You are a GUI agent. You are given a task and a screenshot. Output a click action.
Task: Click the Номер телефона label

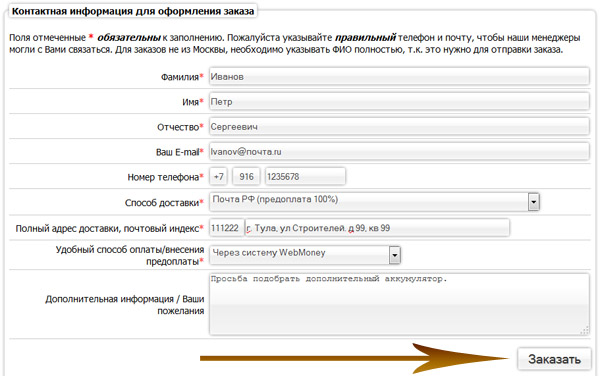coord(165,177)
